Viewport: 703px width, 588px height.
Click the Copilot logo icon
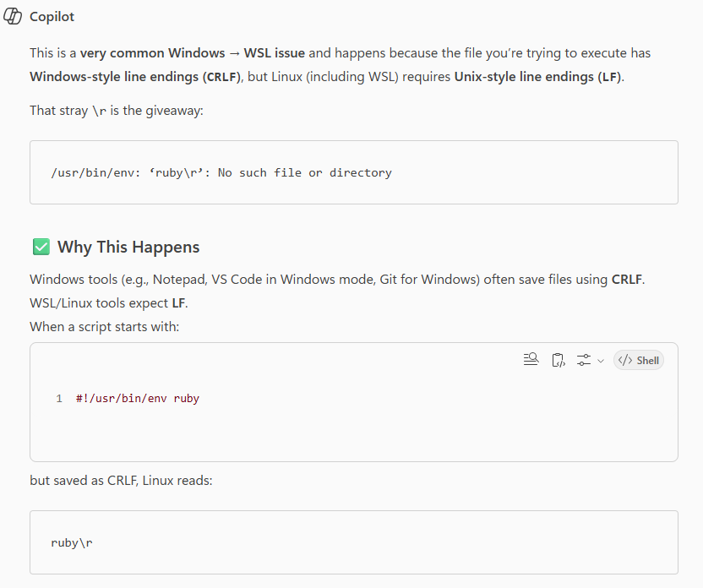pyautogui.click(x=13, y=16)
